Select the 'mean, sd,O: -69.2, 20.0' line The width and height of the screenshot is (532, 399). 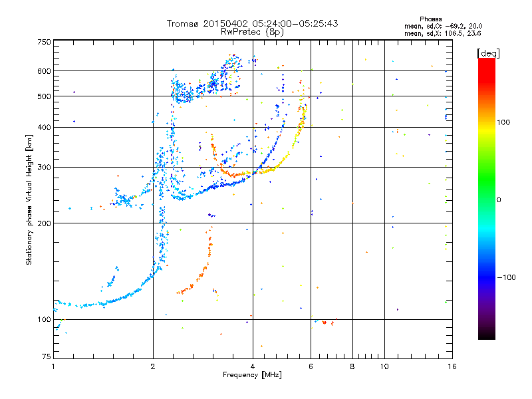pyautogui.click(x=443, y=26)
